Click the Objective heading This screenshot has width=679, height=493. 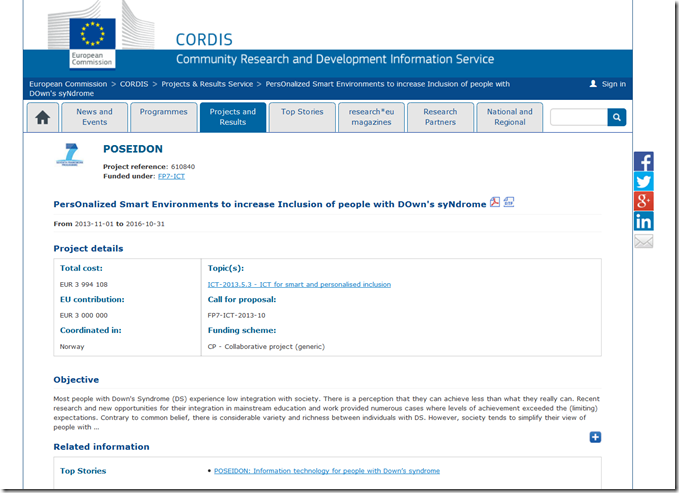(76, 380)
